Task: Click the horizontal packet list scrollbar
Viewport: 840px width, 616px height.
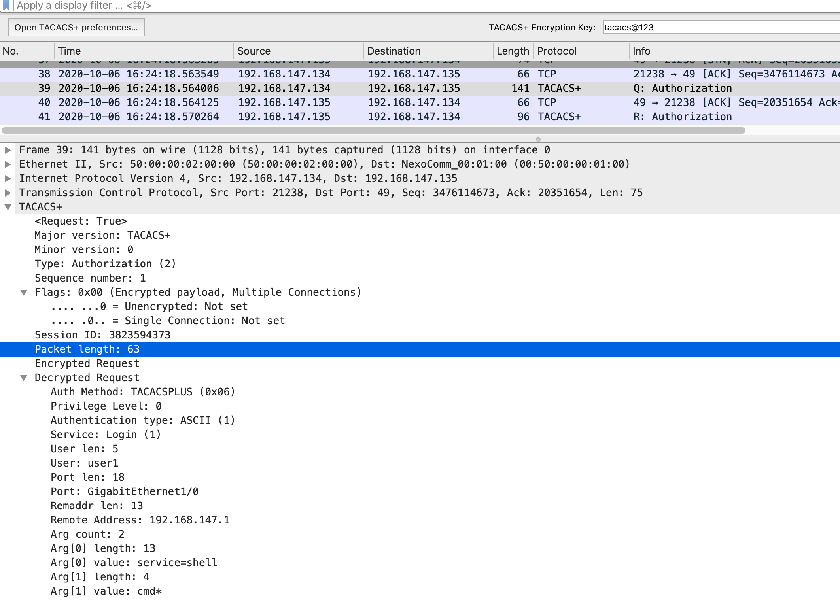Action: coord(373,130)
